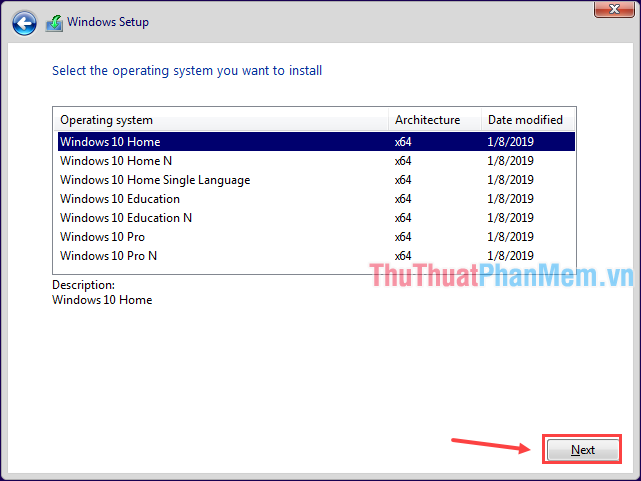Select Windows 10 Home row
The height and width of the screenshot is (481, 641).
pos(316,141)
